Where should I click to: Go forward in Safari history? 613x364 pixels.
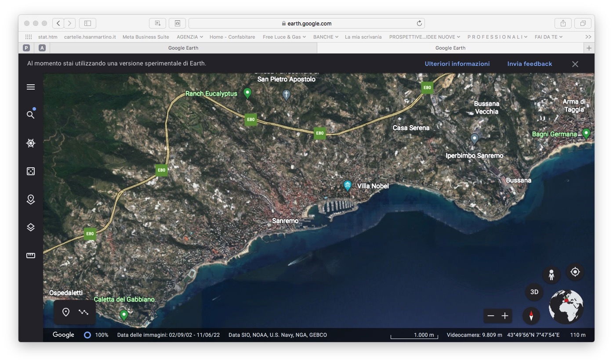[x=70, y=23]
